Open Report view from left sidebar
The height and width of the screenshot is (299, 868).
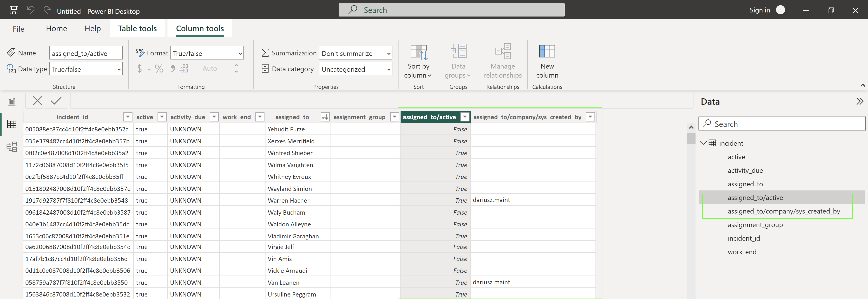pos(12,102)
